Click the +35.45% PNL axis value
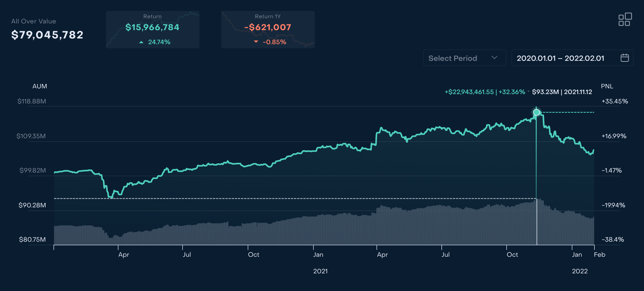This screenshot has height=291, width=644. pos(614,101)
